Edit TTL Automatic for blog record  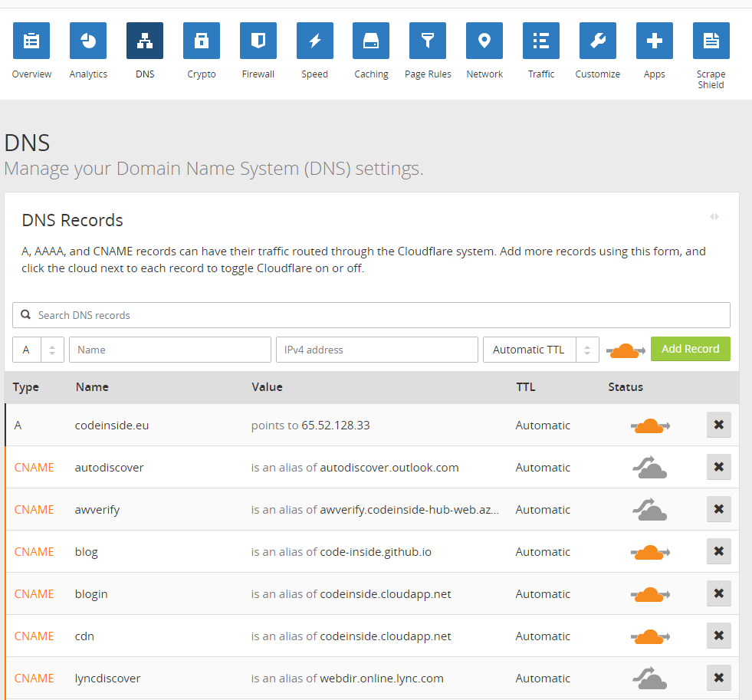(543, 552)
